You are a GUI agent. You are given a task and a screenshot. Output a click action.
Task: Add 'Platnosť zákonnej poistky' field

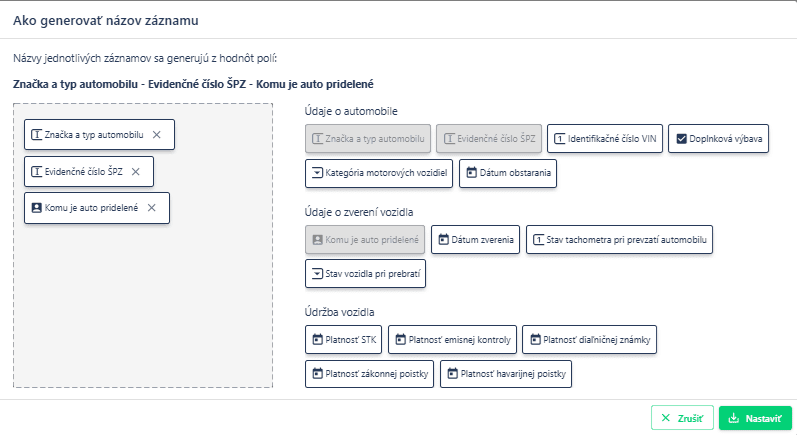(370, 375)
